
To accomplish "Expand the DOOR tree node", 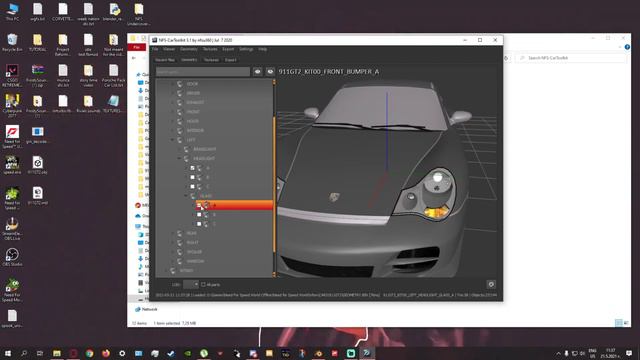I will click(172, 84).
